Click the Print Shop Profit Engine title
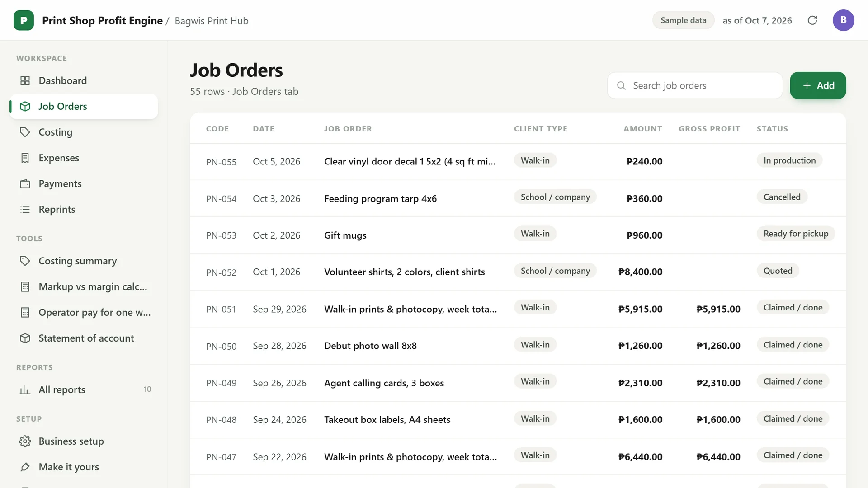Viewport: 868px width, 488px height. point(102,21)
